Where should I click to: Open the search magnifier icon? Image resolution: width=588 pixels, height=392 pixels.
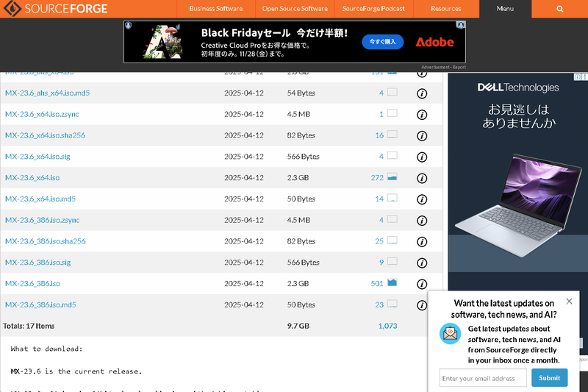point(559,9)
